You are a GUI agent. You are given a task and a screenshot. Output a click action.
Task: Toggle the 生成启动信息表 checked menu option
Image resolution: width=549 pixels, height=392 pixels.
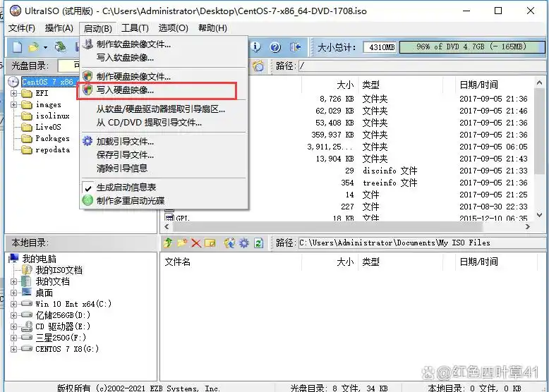pyautogui.click(x=126, y=188)
